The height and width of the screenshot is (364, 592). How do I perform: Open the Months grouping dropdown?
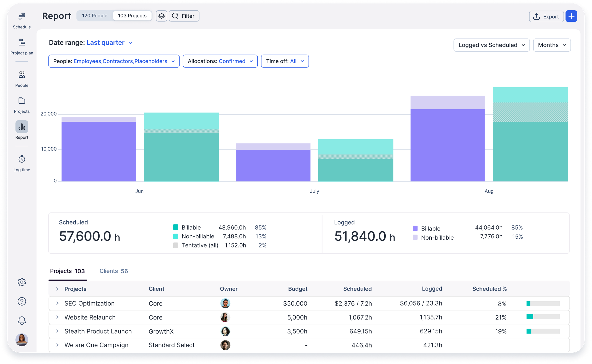point(552,45)
